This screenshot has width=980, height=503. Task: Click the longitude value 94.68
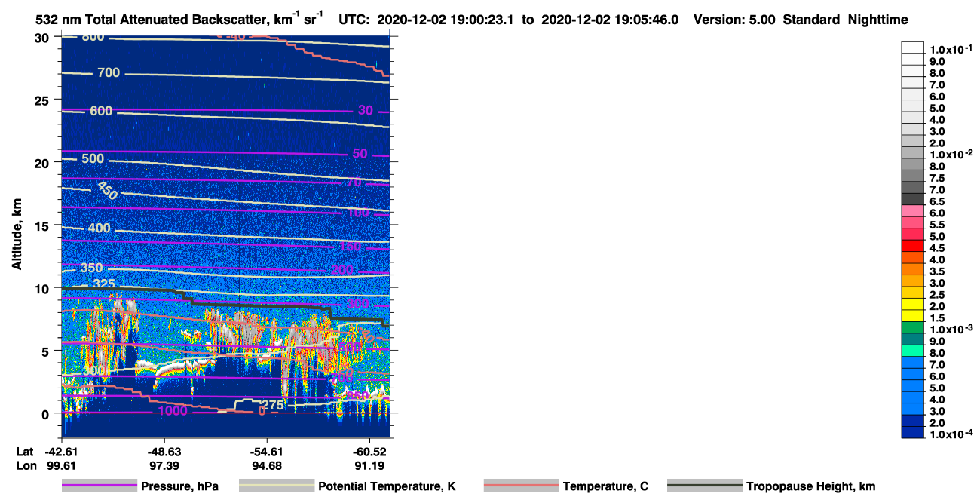tap(266, 465)
